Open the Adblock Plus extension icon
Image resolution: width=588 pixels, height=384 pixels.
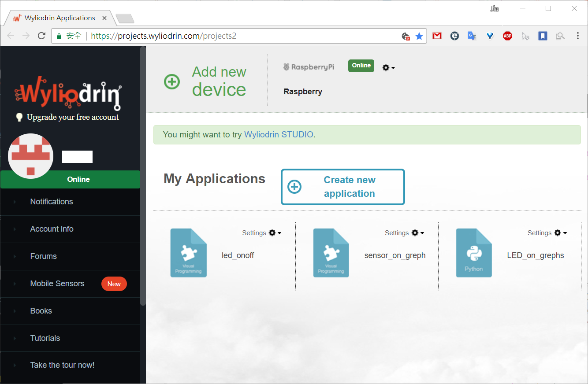[507, 36]
